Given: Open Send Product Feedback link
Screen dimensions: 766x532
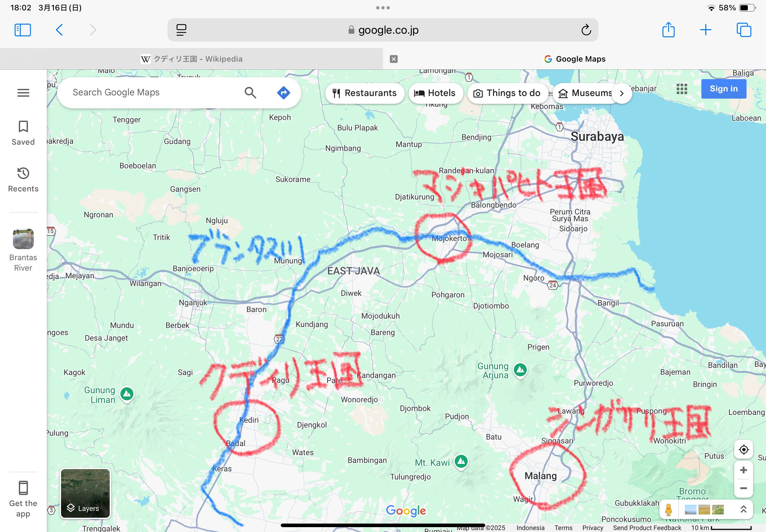Looking at the screenshot, I should tap(647, 527).
